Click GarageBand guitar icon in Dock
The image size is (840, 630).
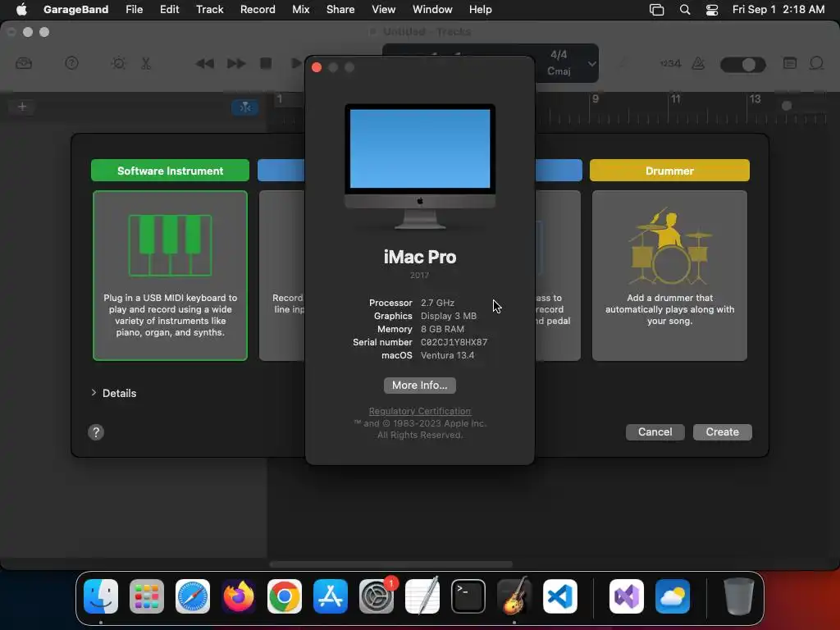coord(514,596)
